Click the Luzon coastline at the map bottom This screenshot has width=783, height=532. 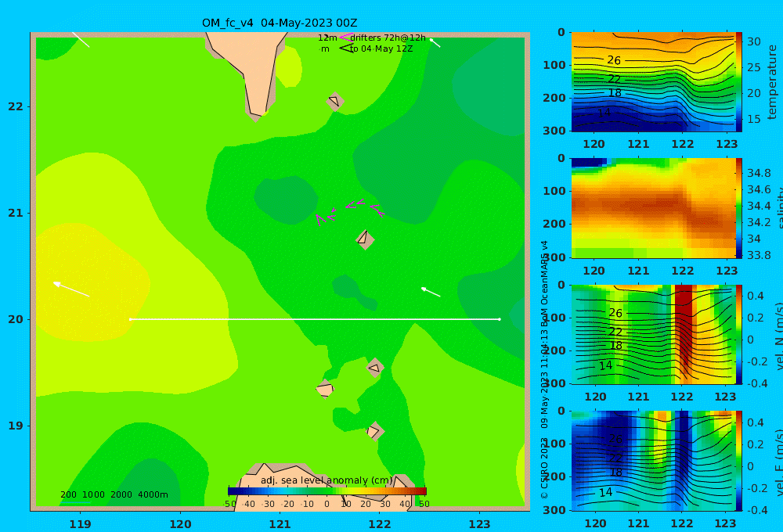click(325, 487)
